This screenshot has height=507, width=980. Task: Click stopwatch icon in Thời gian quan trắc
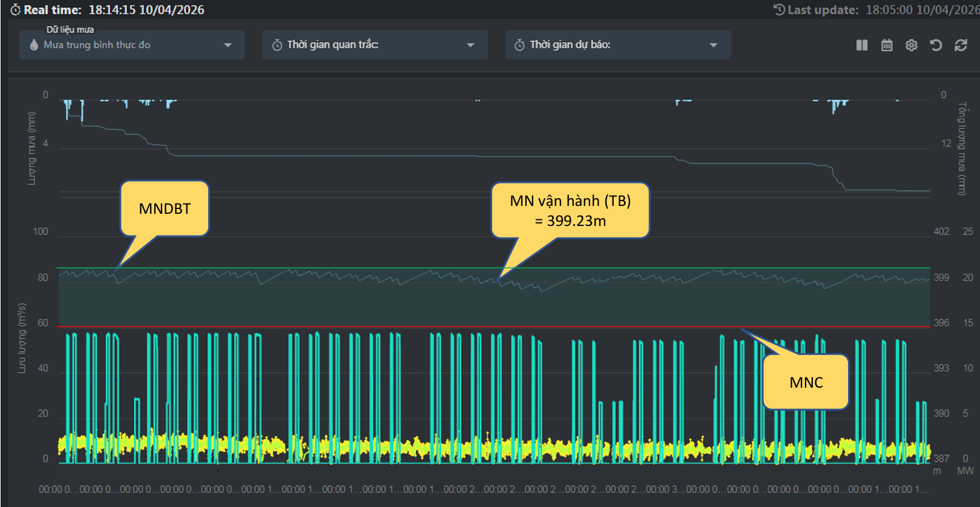(277, 45)
